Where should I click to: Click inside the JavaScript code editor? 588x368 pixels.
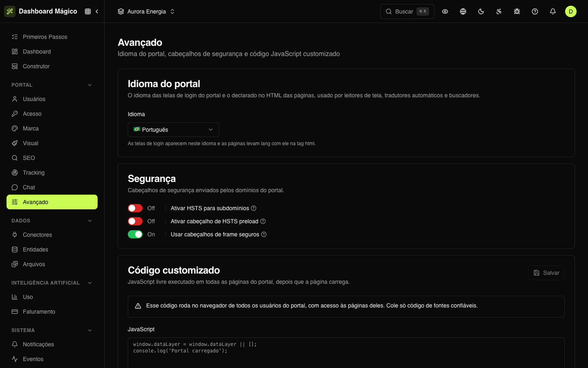pyautogui.click(x=346, y=352)
